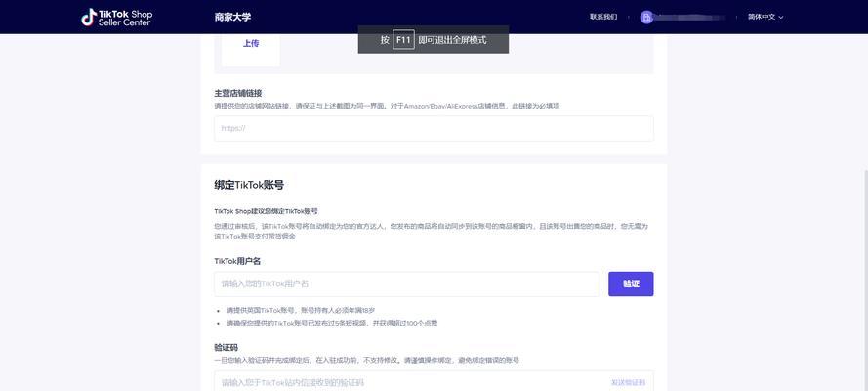Click the 绑定TikTok账号 section heading
868x391 pixels.
[249, 186]
